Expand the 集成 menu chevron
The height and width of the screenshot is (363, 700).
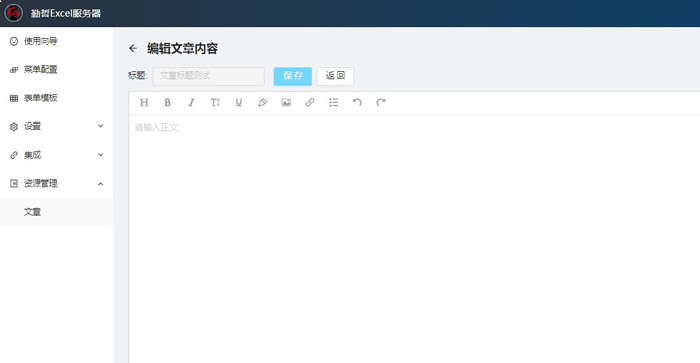click(100, 154)
